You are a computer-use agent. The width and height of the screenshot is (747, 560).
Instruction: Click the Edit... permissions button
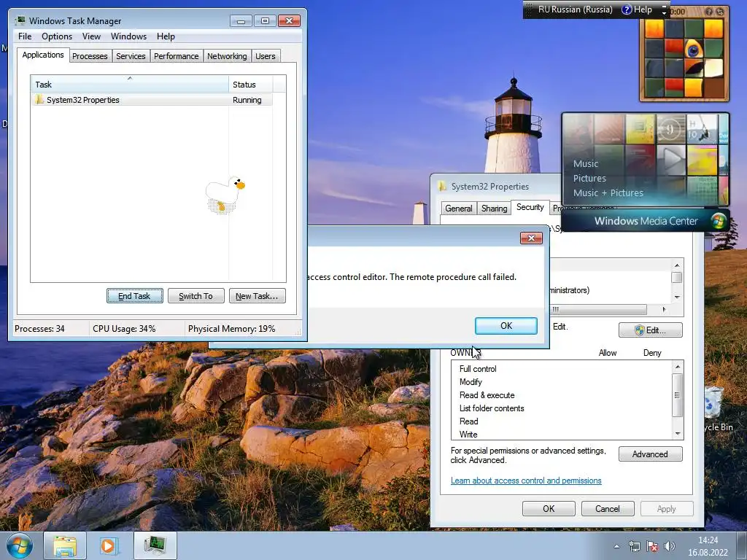pyautogui.click(x=650, y=330)
